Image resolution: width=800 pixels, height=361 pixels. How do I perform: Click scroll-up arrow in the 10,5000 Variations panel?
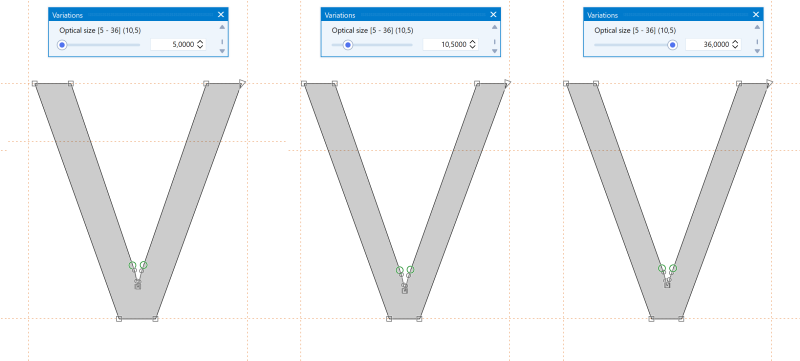(494, 28)
